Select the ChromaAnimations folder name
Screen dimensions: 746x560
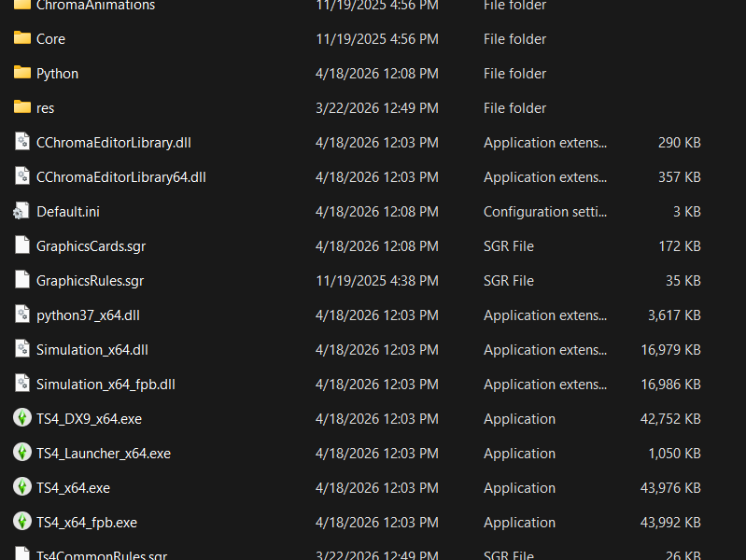click(95, 6)
